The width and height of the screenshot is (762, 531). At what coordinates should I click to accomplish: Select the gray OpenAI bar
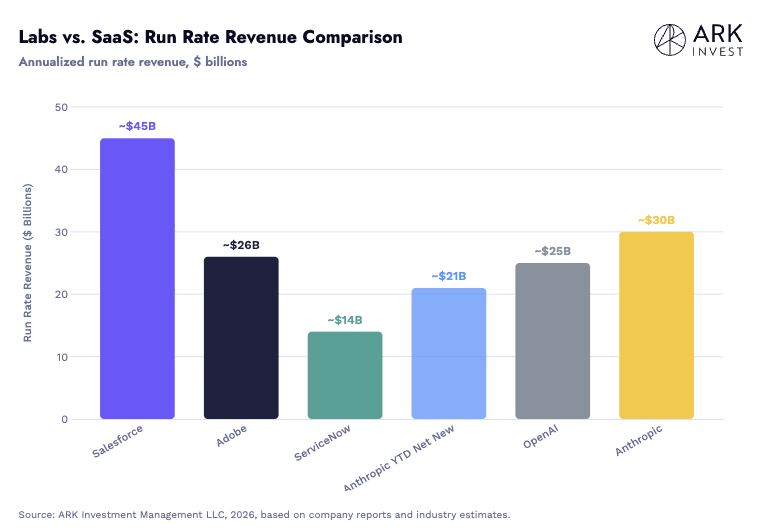[x=553, y=341]
